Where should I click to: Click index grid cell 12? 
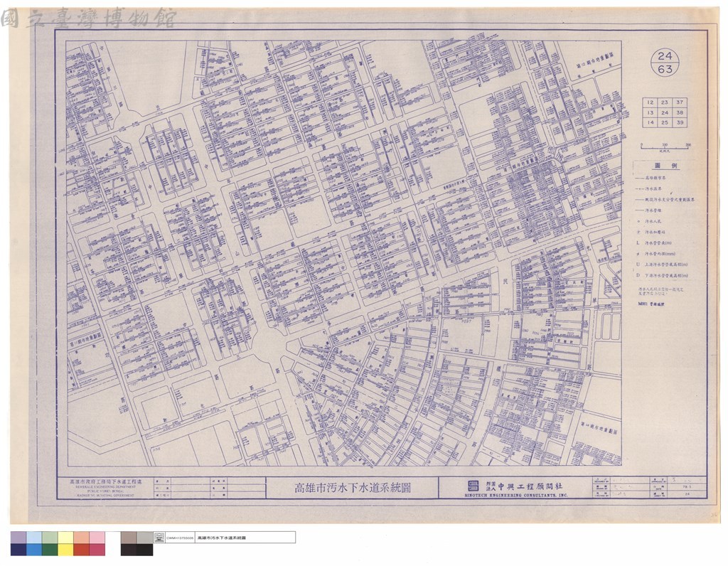pos(650,102)
